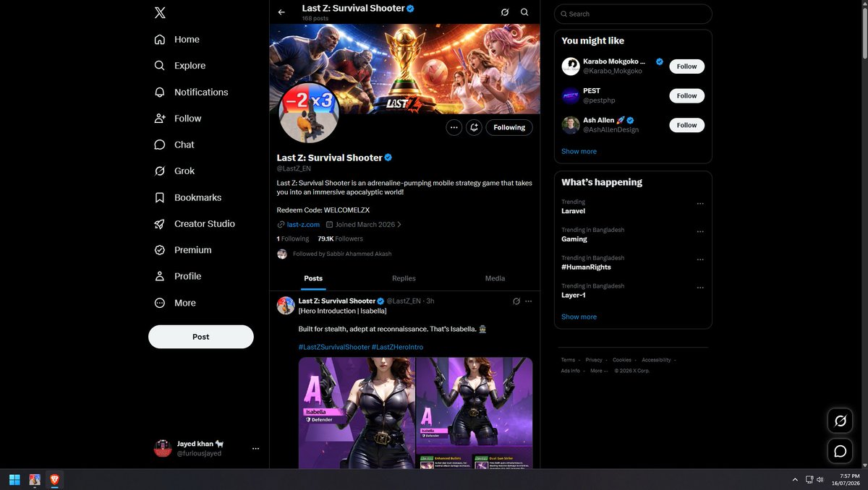868x490 pixels.
Task: Open the Windows Start menu
Action: [x=14, y=479]
